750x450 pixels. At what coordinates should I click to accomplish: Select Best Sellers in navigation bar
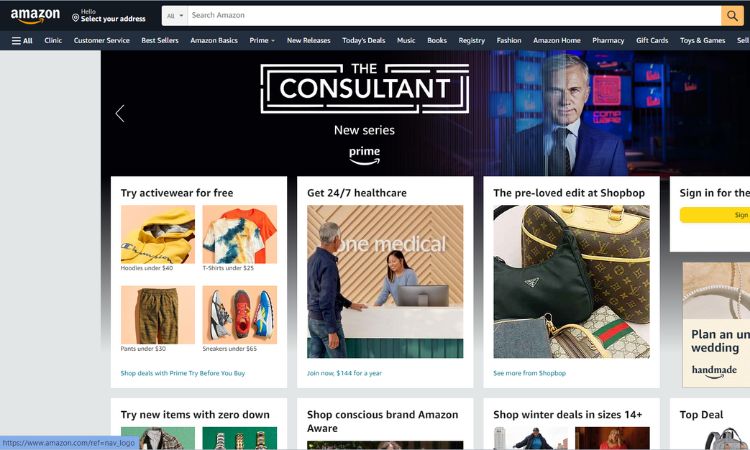(x=160, y=41)
